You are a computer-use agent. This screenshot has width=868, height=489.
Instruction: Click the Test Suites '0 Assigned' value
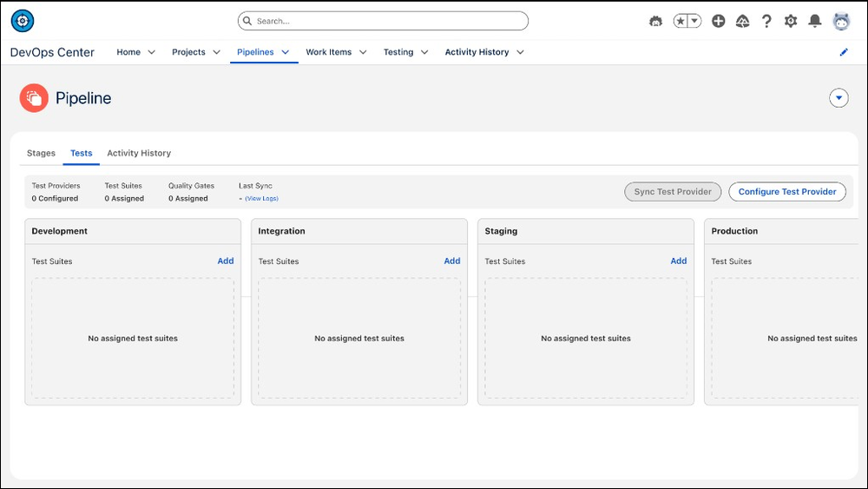[124, 198]
